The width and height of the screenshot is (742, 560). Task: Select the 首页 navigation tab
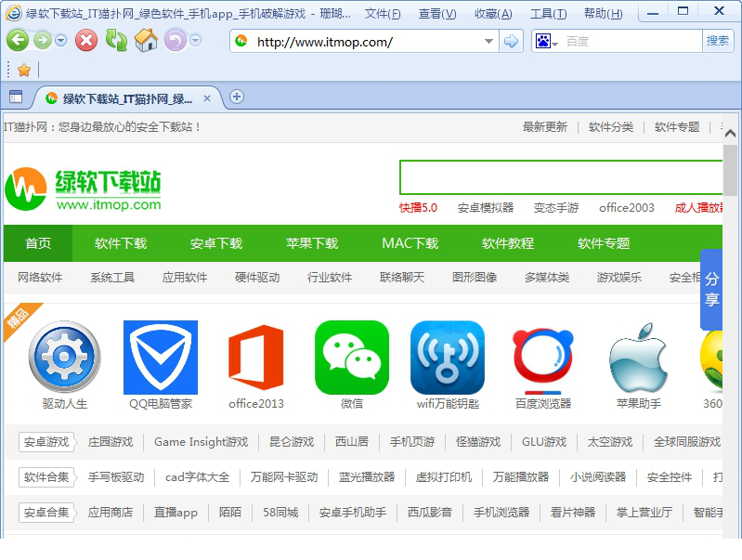click(38, 243)
